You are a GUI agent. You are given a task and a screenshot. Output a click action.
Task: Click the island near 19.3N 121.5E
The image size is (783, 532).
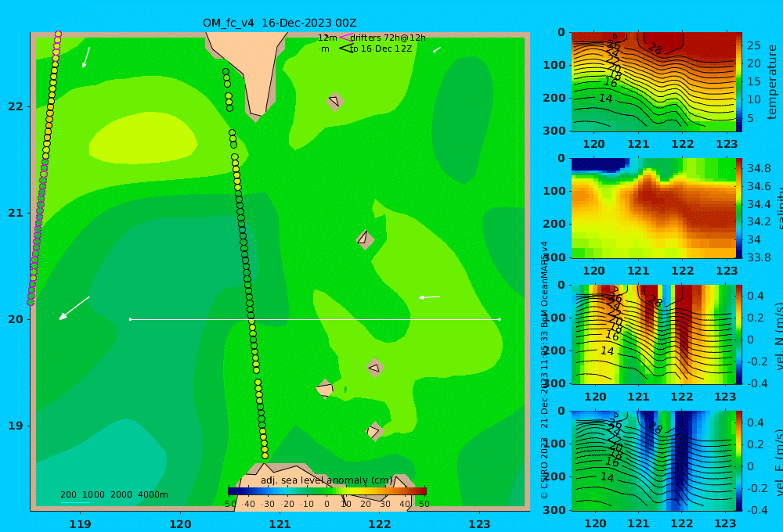coord(325,389)
